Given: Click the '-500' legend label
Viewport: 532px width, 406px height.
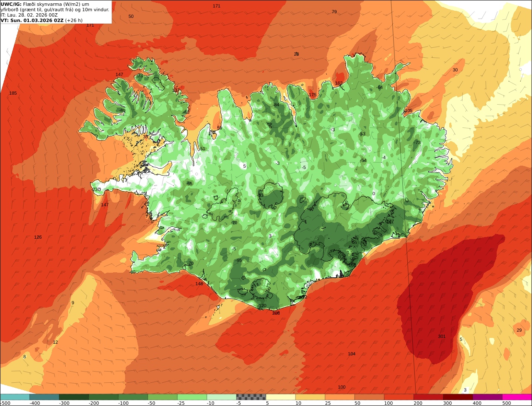Looking at the screenshot, I should 5,403.
